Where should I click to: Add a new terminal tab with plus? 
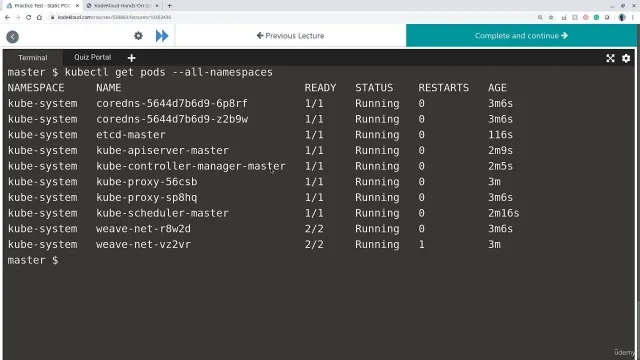click(131, 58)
